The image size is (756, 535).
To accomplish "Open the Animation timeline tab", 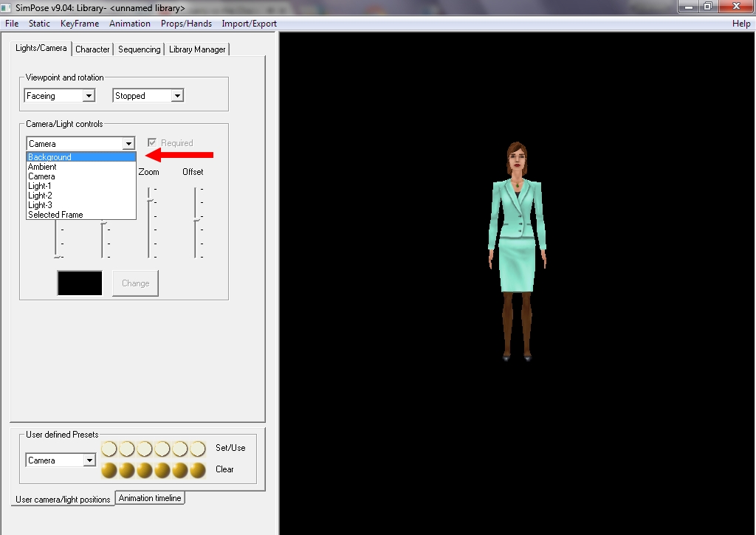I will click(x=150, y=498).
